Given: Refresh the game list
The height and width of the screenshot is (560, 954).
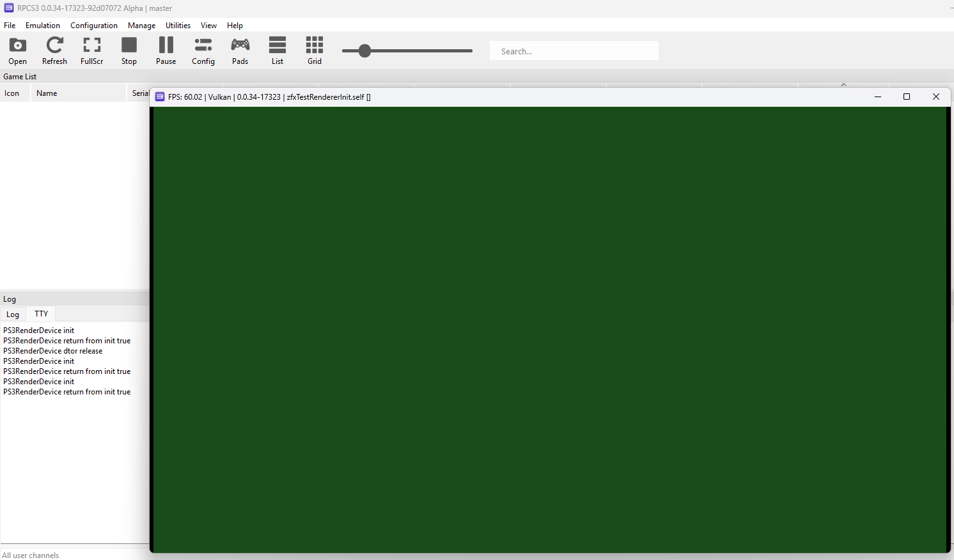Looking at the screenshot, I should coord(54,51).
